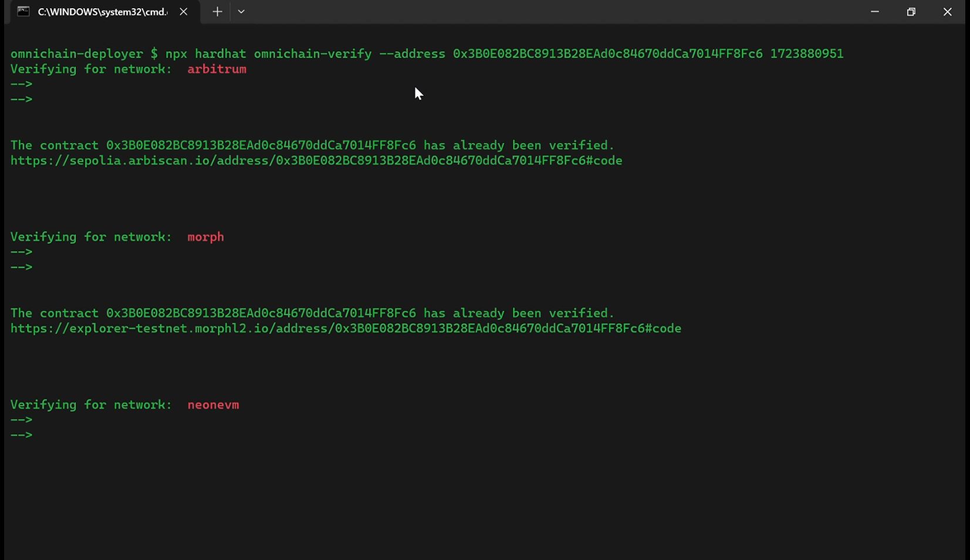
Task: Click the red 'neonevm' network name
Action: (213, 405)
